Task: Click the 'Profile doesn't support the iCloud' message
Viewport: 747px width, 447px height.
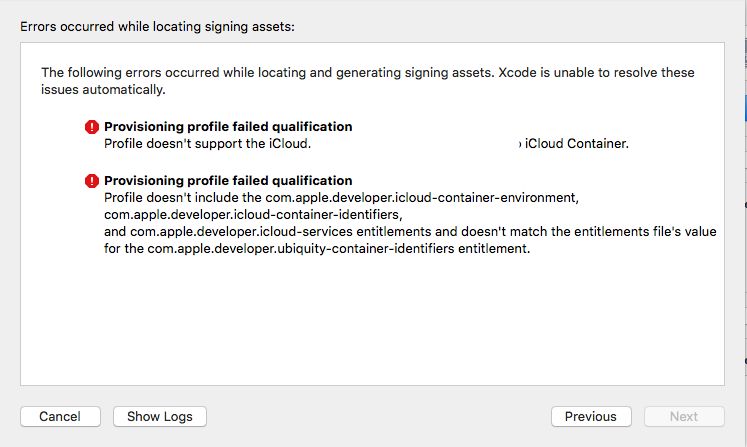Action: 208,144
